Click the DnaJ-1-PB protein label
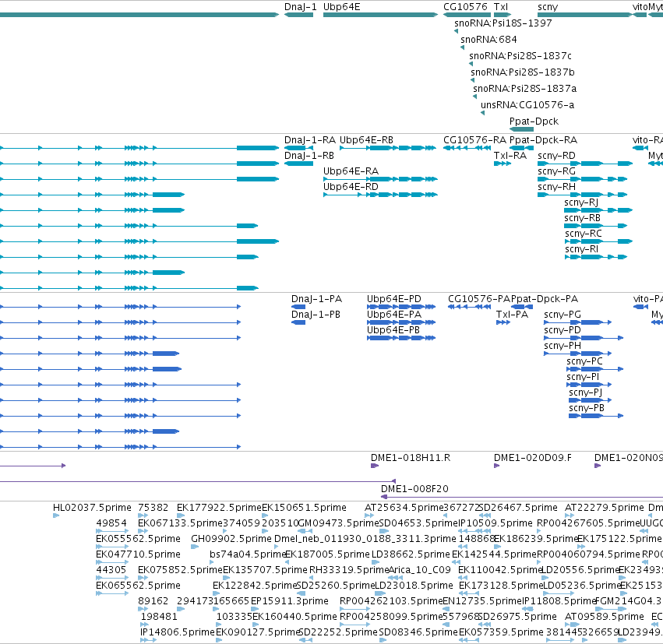The image size is (663, 644). [x=316, y=315]
